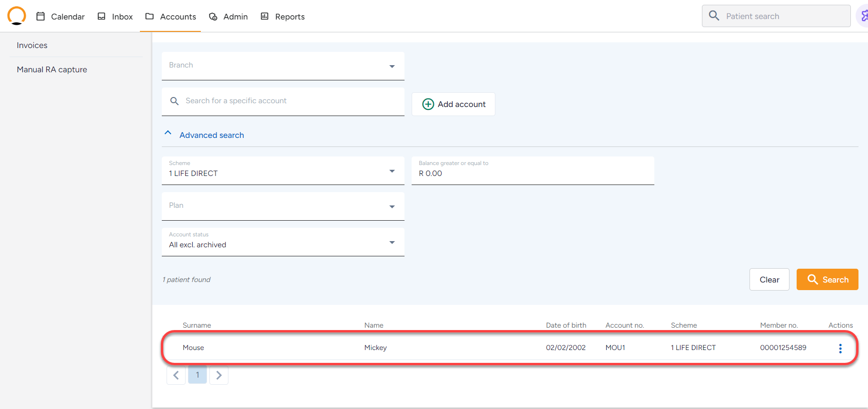Open the Account status dropdown
The image size is (868, 409).
point(283,242)
